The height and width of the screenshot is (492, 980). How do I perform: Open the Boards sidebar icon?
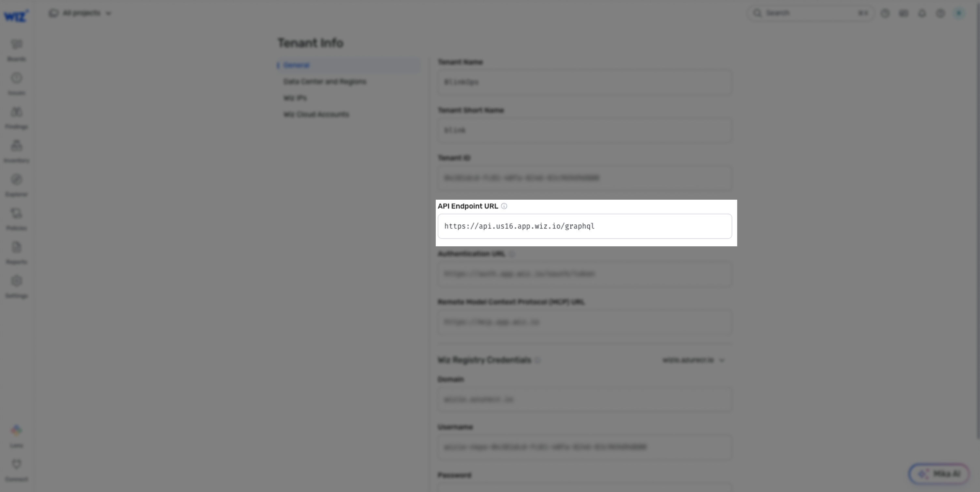tap(16, 50)
